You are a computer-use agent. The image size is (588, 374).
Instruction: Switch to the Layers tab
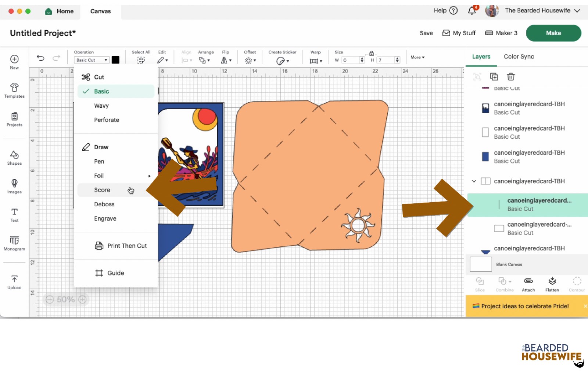click(481, 56)
